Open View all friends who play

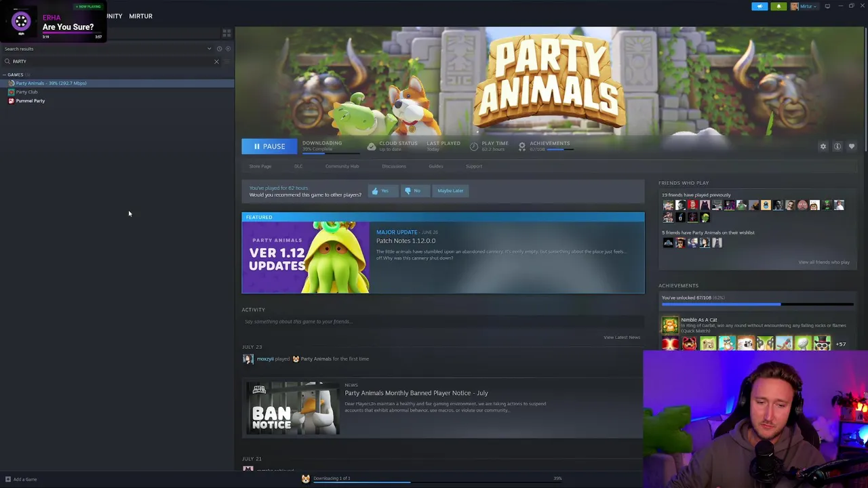click(x=824, y=262)
